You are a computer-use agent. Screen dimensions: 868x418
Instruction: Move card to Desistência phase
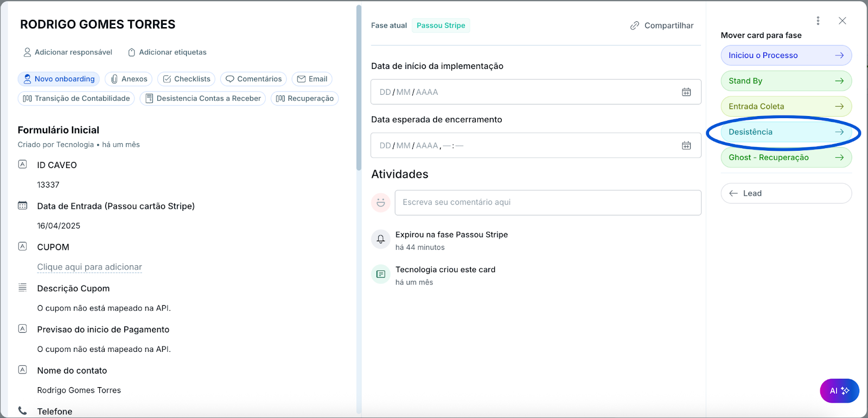(786, 132)
